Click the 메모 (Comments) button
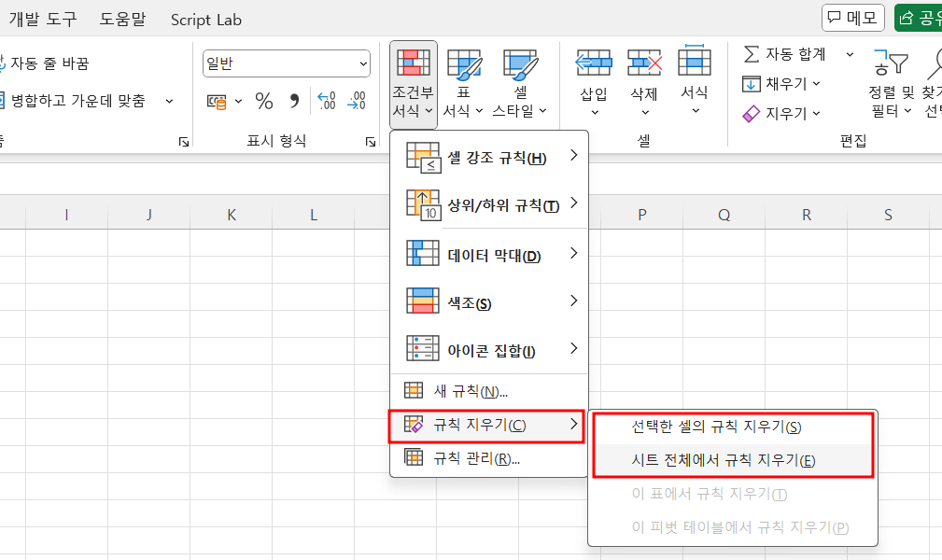The height and width of the screenshot is (560, 942). coord(852,17)
